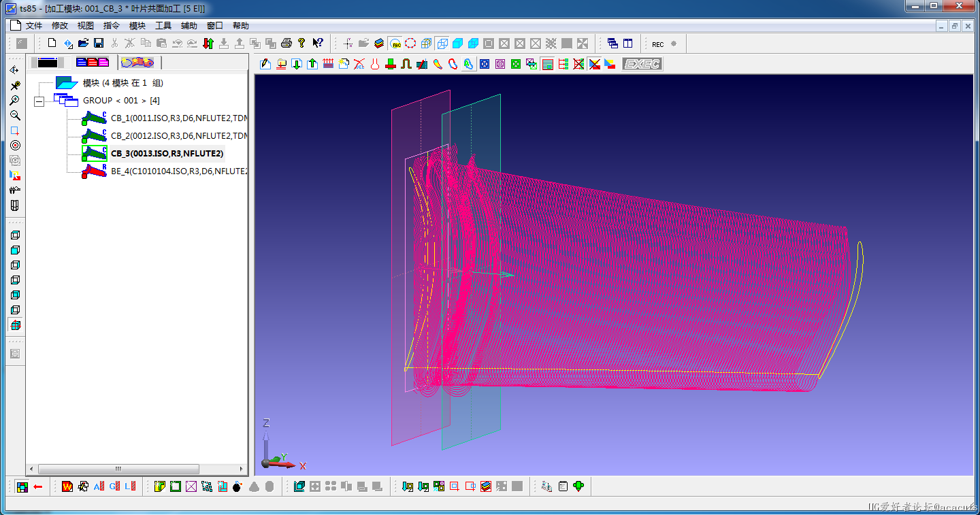
Task: Open the 修改 menu
Action: point(60,26)
